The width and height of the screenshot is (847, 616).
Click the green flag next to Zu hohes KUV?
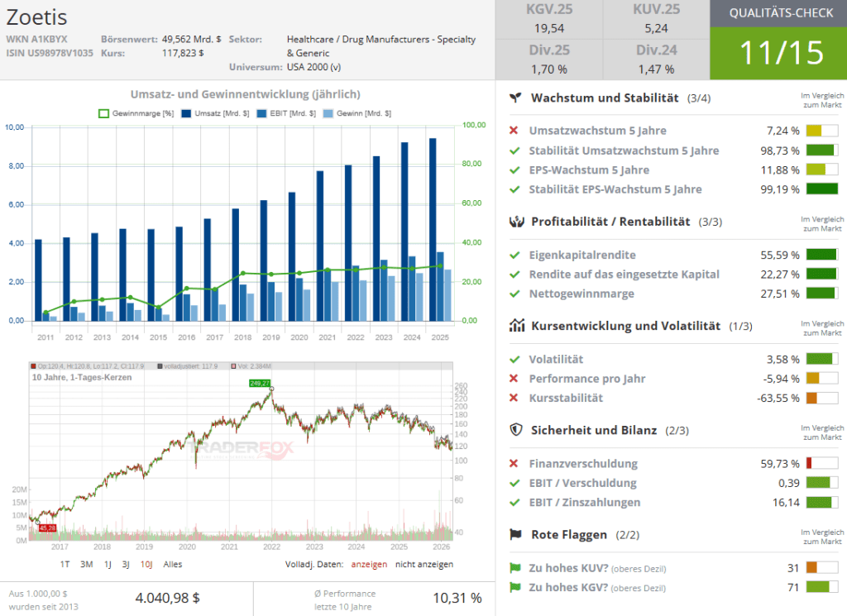[514, 568]
